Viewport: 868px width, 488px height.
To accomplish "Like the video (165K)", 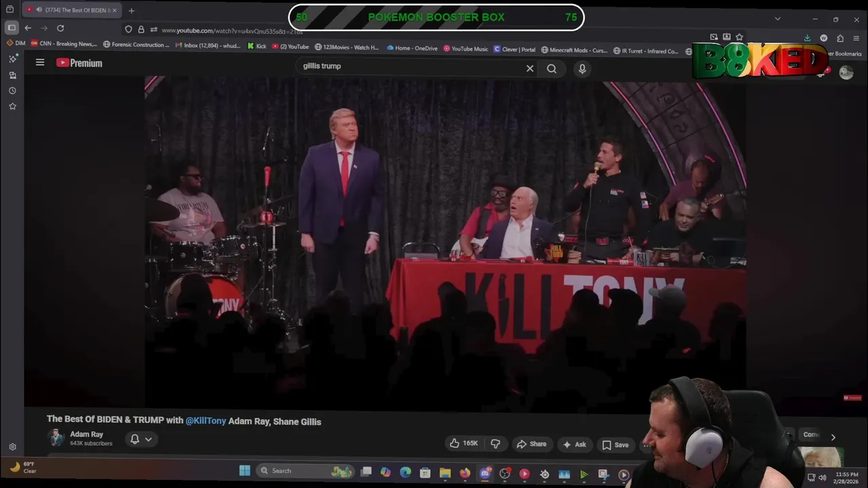I will tap(463, 444).
